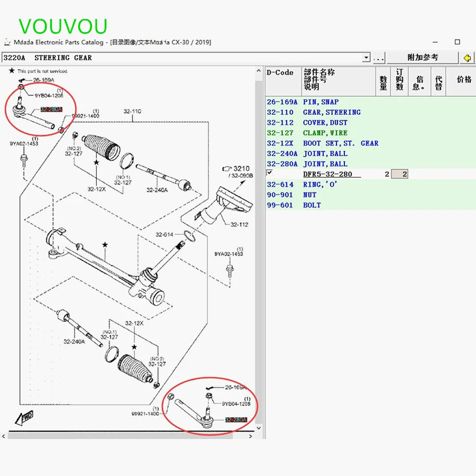Open the 3220A STEERING GEAR dropdown
Screen dimensions: 476x476
tap(366, 58)
